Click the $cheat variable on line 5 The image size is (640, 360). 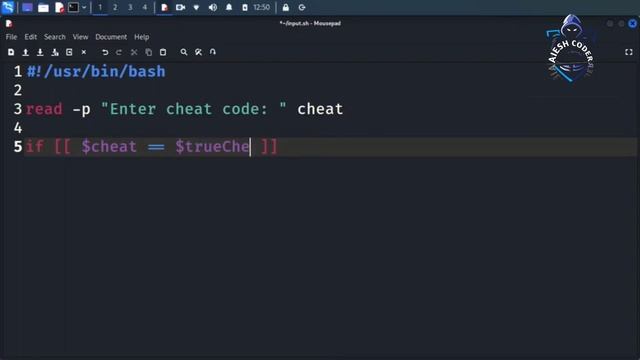(x=109, y=147)
